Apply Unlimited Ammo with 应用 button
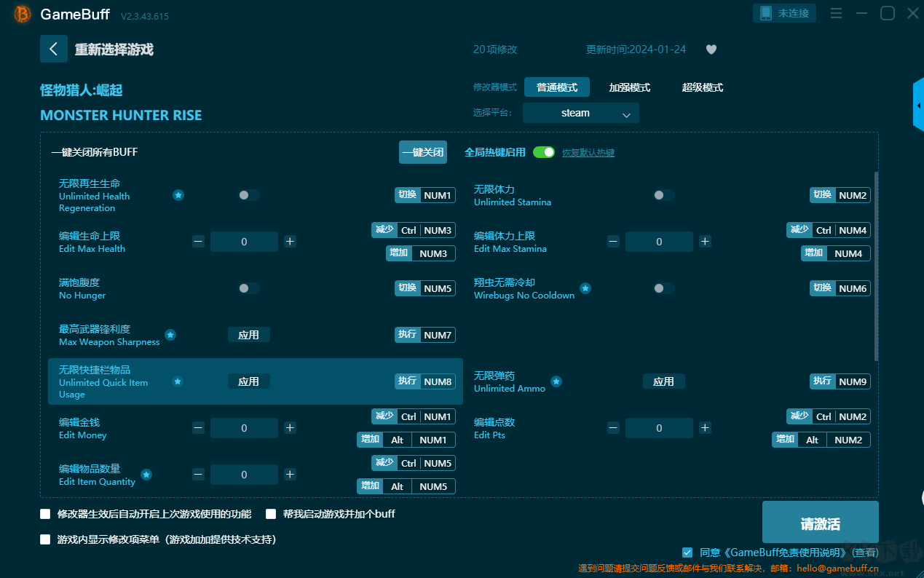924x578 pixels. [x=664, y=381]
